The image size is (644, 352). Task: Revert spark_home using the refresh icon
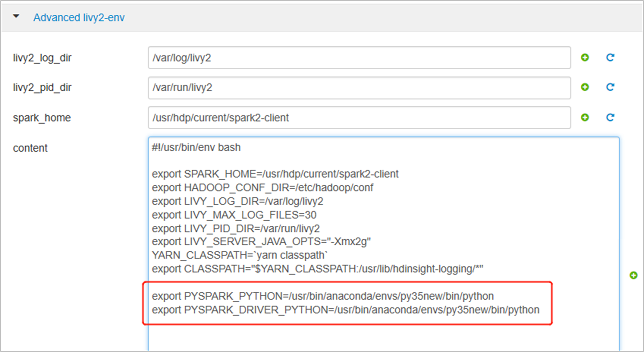[x=610, y=118]
